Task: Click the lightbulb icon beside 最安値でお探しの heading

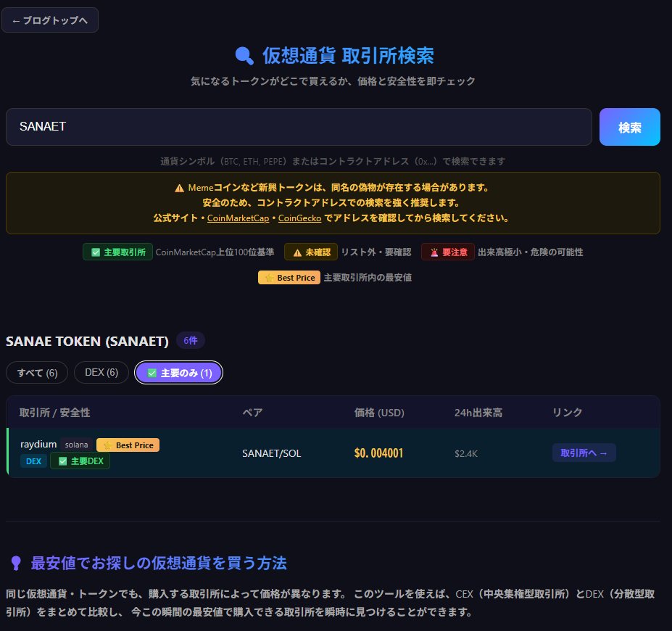Action: point(16,564)
